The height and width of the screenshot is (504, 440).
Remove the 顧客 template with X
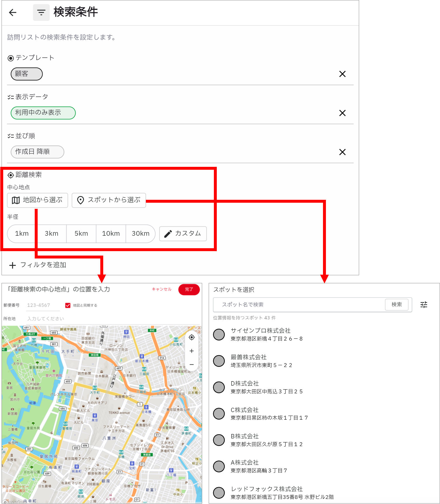(x=342, y=74)
